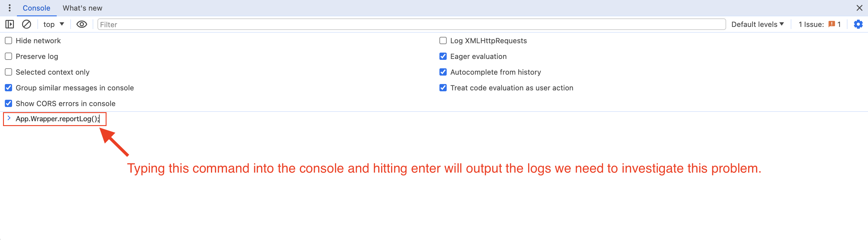Close the DevTools drawer with the X
This screenshot has height=240, width=868.
[x=859, y=8]
